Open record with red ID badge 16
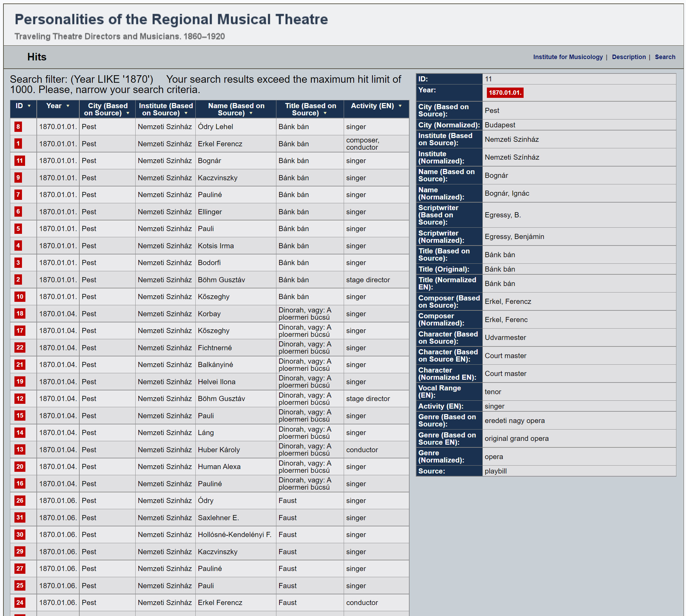 click(20, 483)
